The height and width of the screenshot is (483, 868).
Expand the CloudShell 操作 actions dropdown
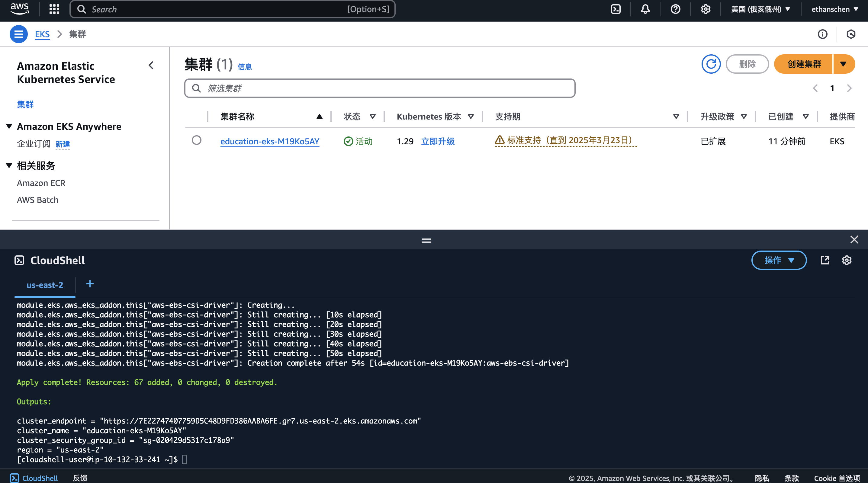click(779, 260)
